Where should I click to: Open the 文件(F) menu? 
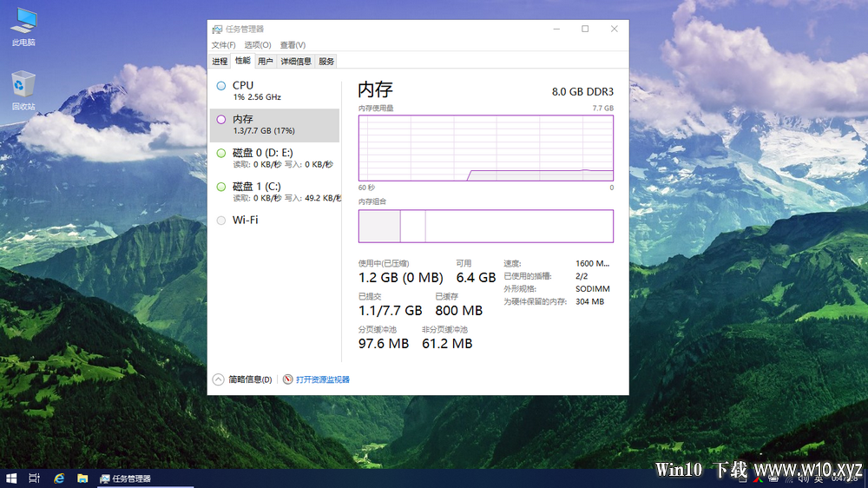tap(224, 45)
